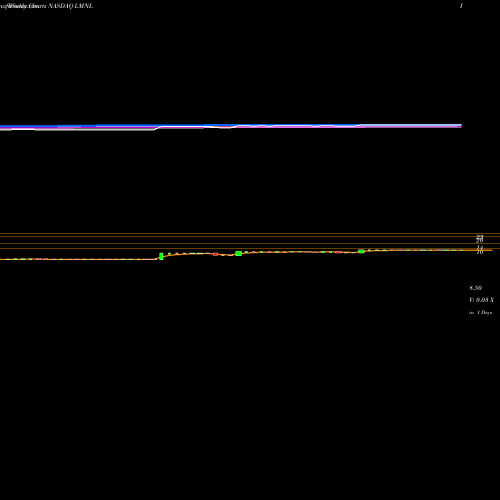This screenshot has height=500, width=500.
Task: Click the 8.50 price value label
Action: pos(475,288)
